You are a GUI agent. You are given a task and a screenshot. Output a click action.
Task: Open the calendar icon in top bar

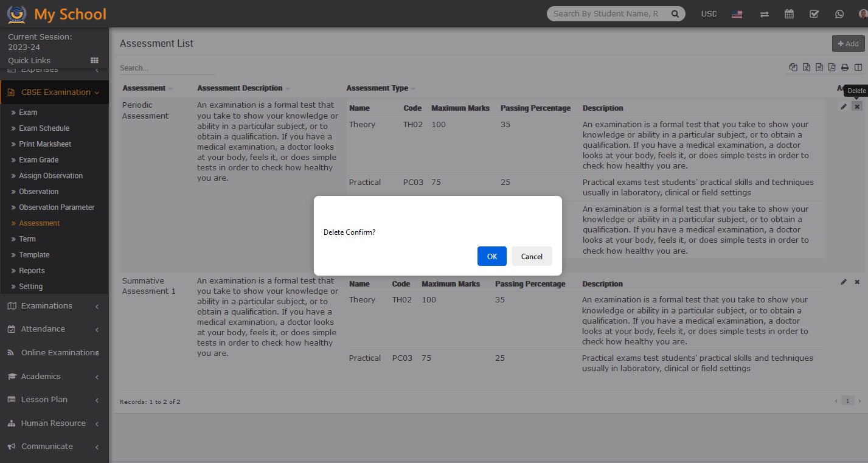(789, 14)
